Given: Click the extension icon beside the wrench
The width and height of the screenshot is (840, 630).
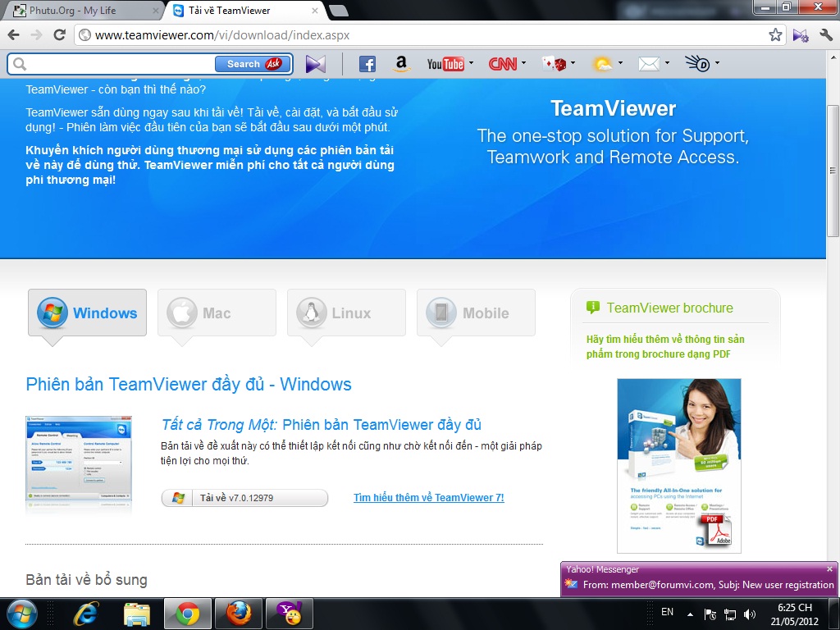Looking at the screenshot, I should click(x=801, y=35).
